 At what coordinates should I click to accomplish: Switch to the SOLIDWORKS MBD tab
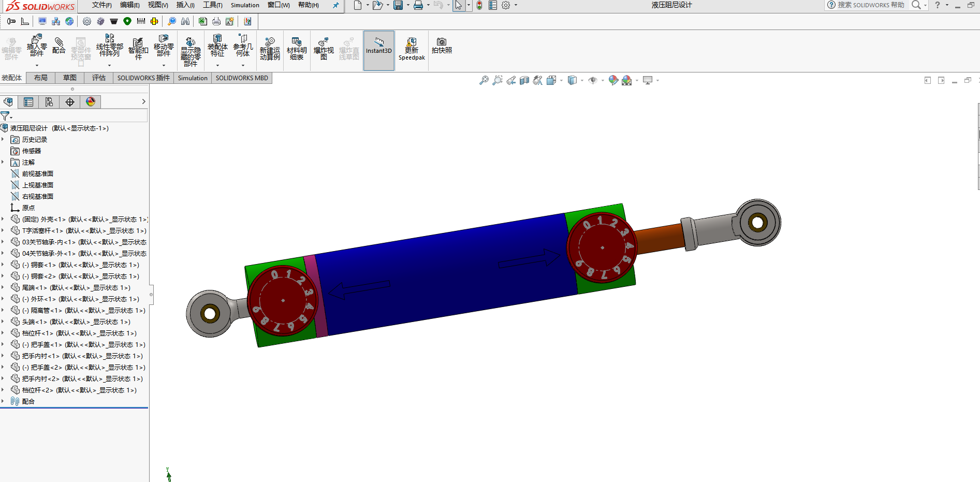tap(242, 78)
